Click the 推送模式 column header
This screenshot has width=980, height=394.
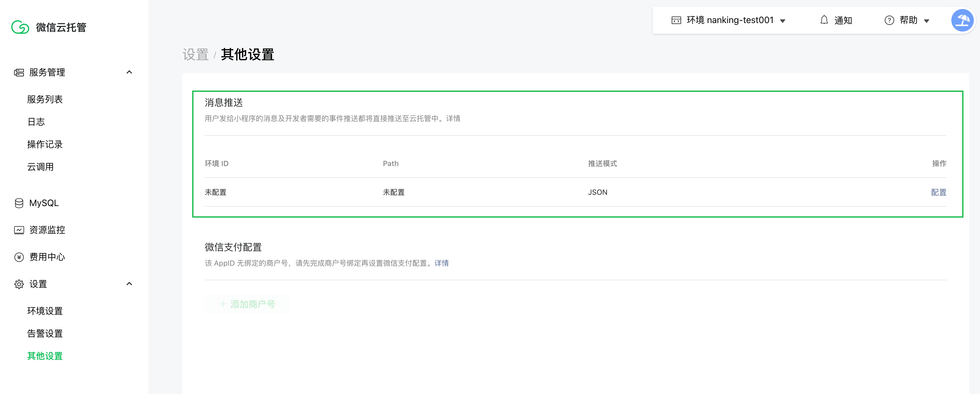click(602, 163)
